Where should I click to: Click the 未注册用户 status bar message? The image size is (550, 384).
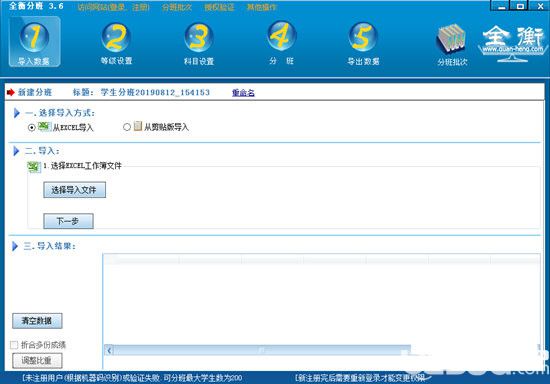[132, 378]
